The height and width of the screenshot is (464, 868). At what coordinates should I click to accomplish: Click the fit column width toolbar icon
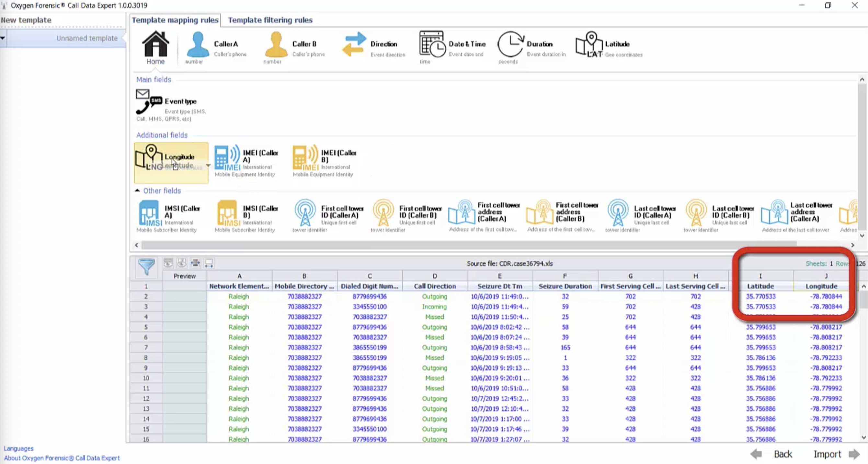pos(195,263)
